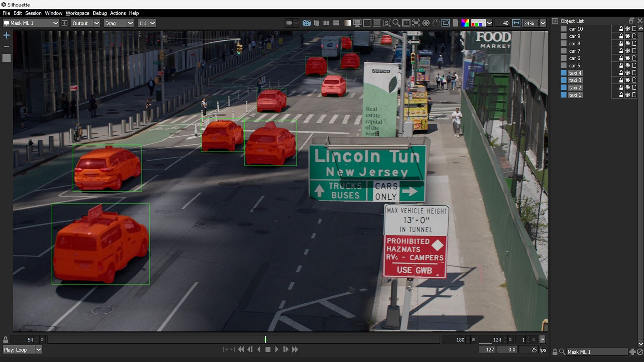This screenshot has height=362, width=644.
Task: Click the stabilize 'S' viewer icon
Action: click(386, 23)
